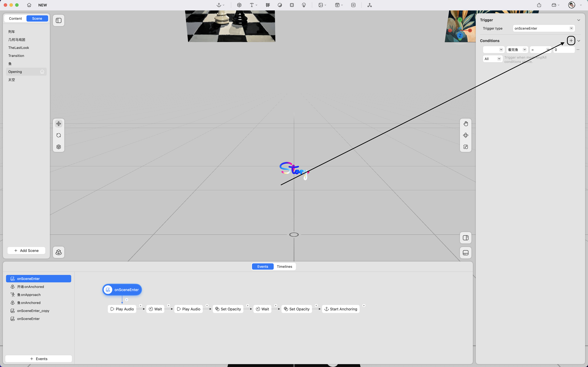Click the lightbulb lighting icon
This screenshot has height=367, width=588.
tap(304, 5)
